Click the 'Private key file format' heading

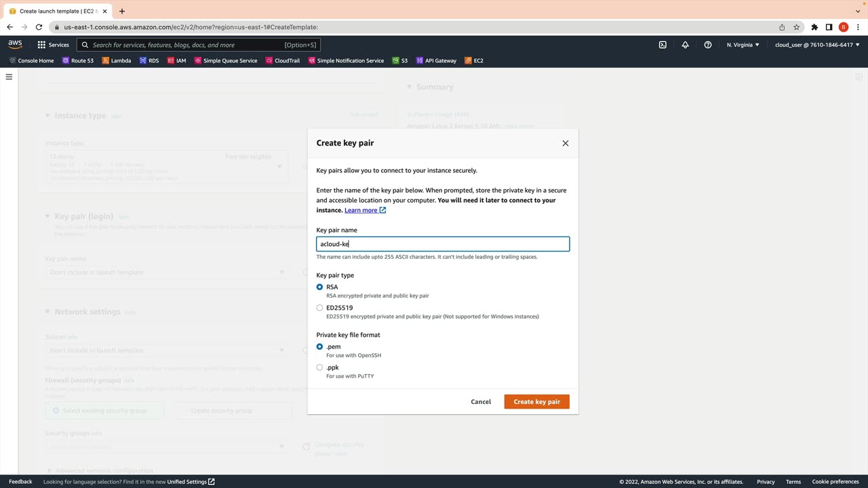[x=348, y=335]
